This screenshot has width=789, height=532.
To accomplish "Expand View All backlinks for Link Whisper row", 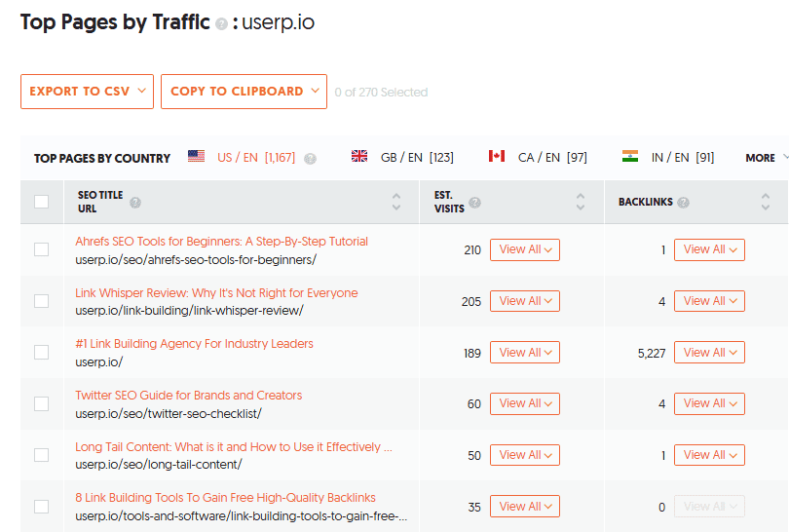I will 709,301.
